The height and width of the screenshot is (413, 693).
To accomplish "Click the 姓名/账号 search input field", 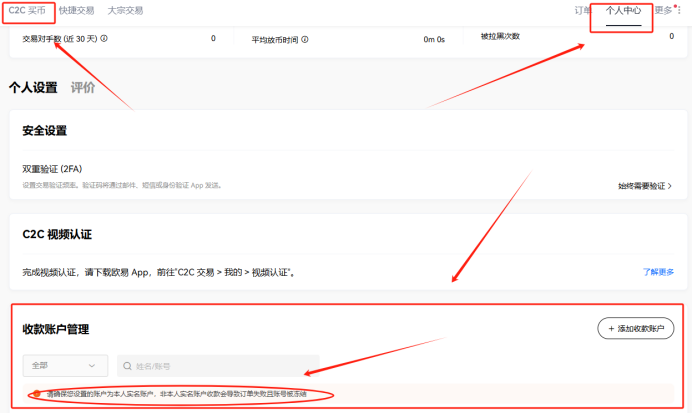I will (220, 366).
